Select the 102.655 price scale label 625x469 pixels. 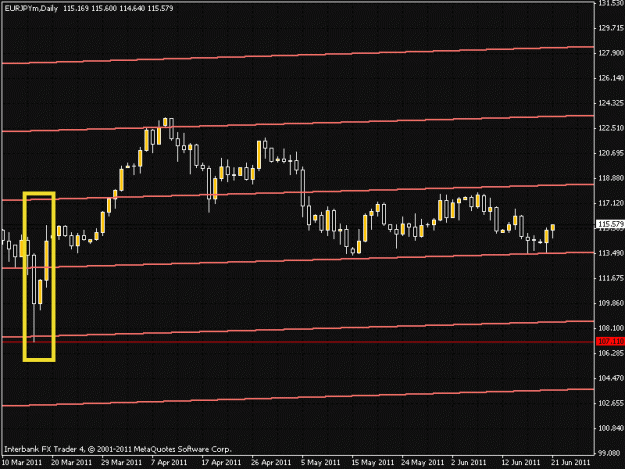[611, 403]
